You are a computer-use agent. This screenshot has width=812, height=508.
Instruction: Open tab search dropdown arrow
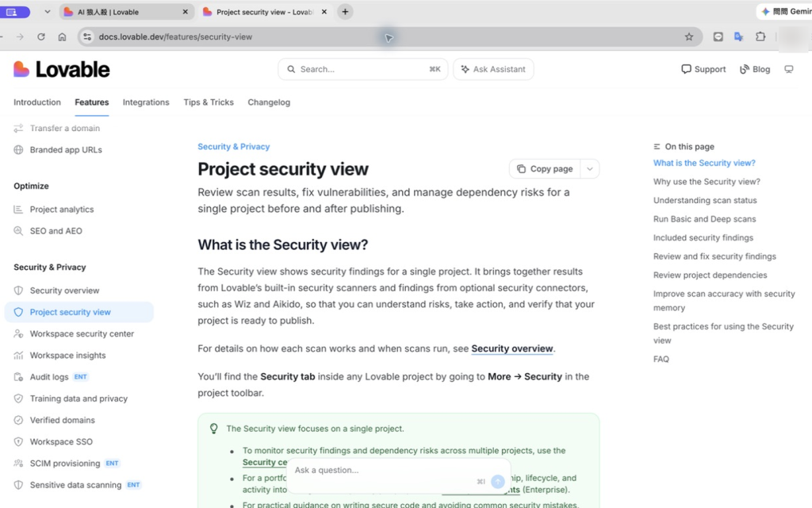47,11
